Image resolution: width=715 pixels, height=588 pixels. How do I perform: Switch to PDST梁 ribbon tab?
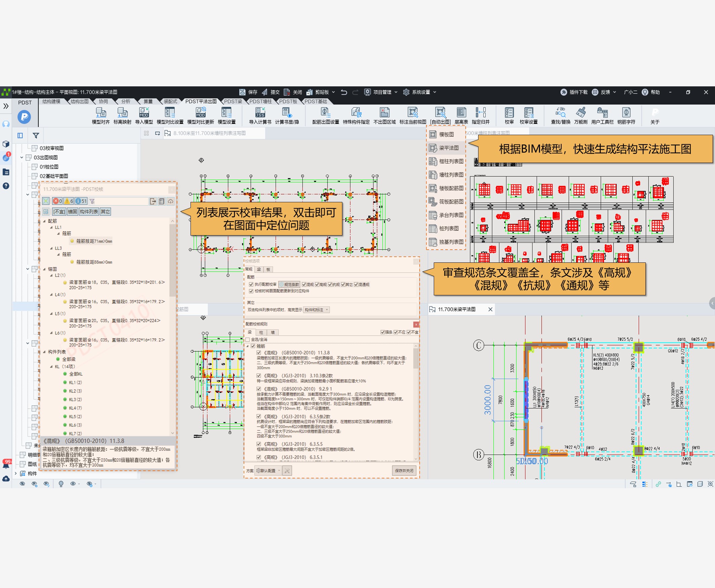coord(233,101)
